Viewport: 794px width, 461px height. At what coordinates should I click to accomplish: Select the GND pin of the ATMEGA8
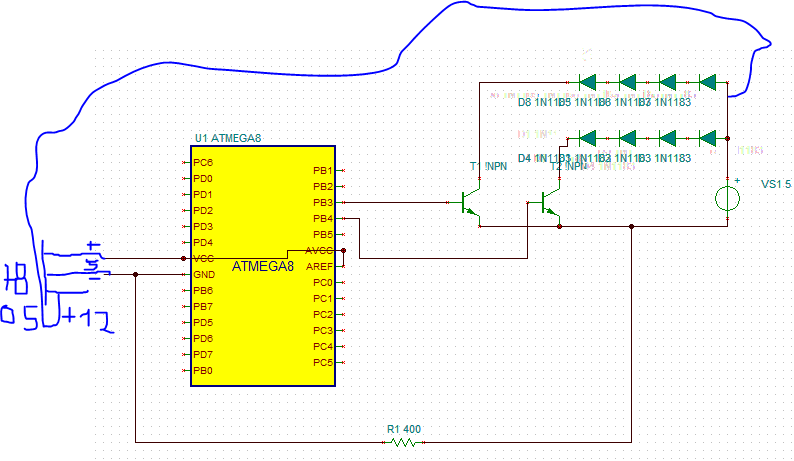(x=204, y=275)
